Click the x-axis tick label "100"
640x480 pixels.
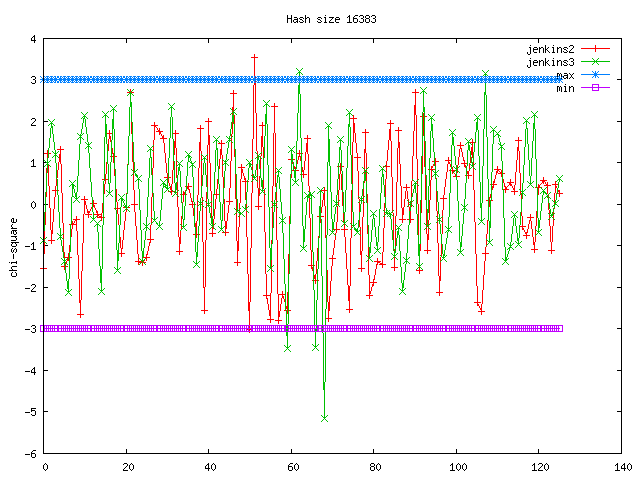tap(458, 467)
